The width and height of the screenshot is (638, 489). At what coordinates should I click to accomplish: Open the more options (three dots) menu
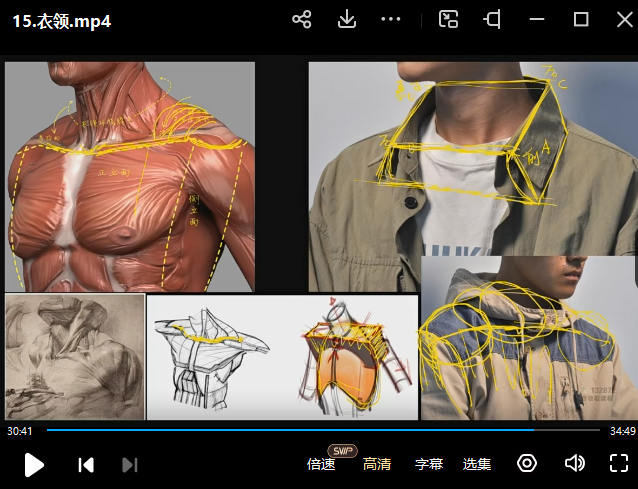391,19
